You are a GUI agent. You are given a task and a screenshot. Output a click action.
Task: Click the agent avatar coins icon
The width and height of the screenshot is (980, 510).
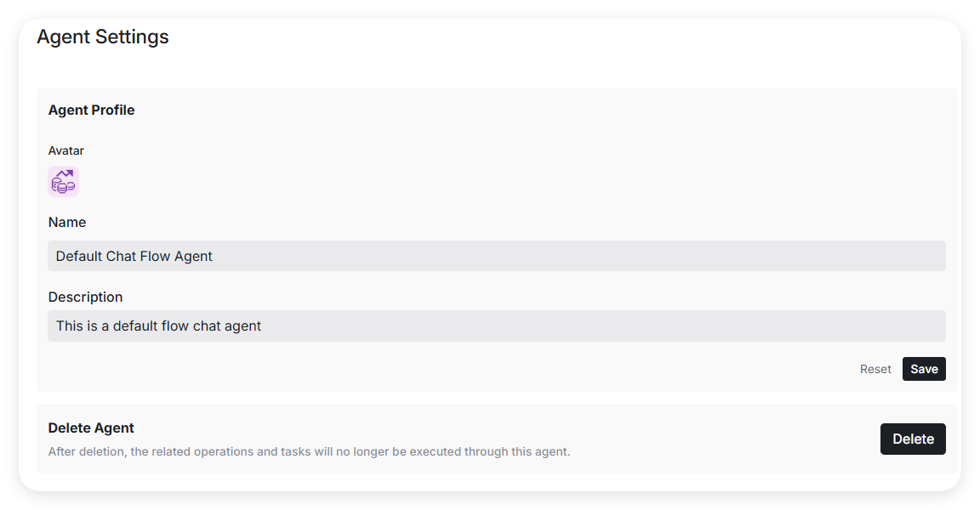(x=64, y=182)
